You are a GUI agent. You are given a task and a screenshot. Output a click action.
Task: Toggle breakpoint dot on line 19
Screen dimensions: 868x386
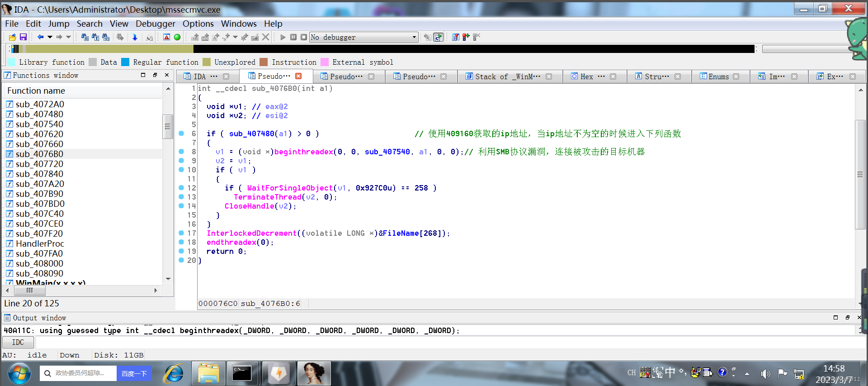click(x=181, y=251)
